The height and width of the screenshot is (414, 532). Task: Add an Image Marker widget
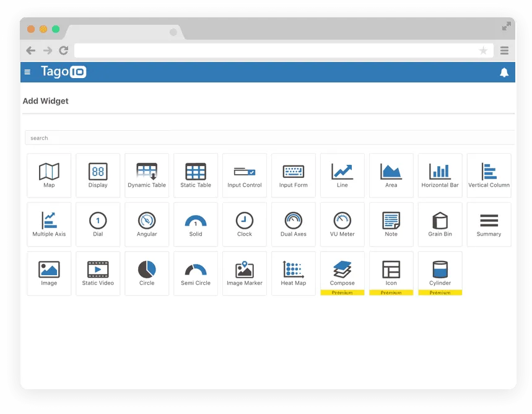coord(244,273)
